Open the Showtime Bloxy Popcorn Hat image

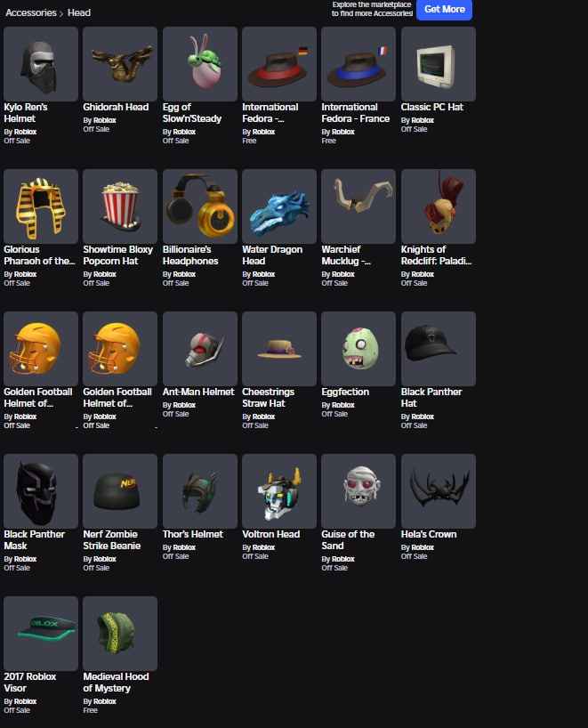120,206
